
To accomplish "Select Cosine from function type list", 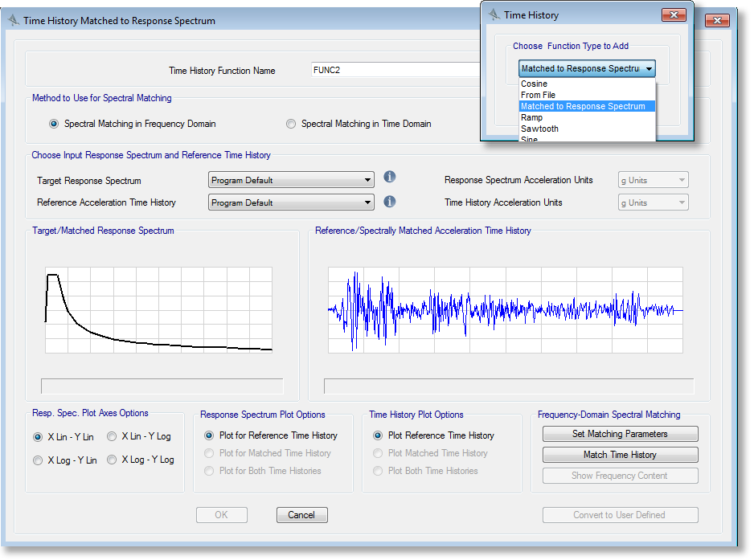I will coord(534,84).
